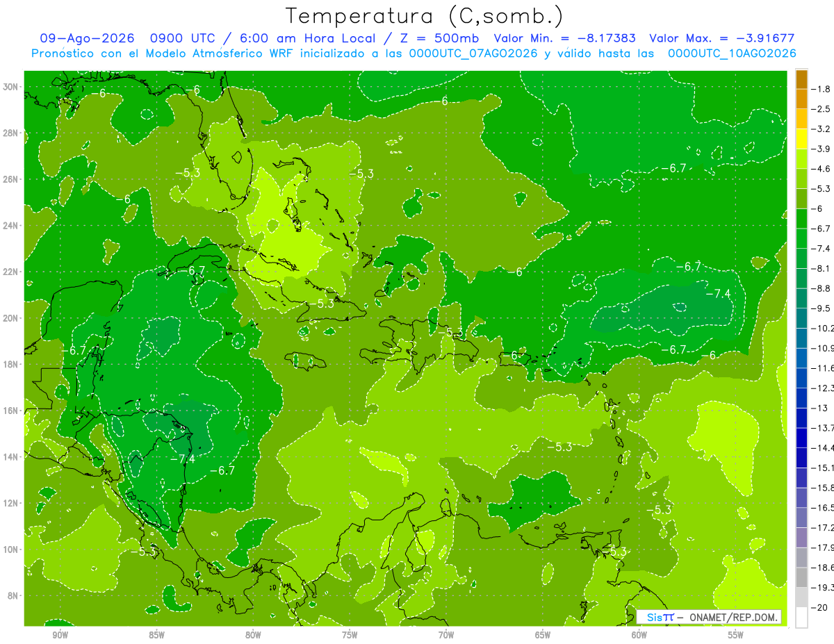Pick the dark blue swatch between -13.7 and -14.4
834x644 pixels.
801,438
